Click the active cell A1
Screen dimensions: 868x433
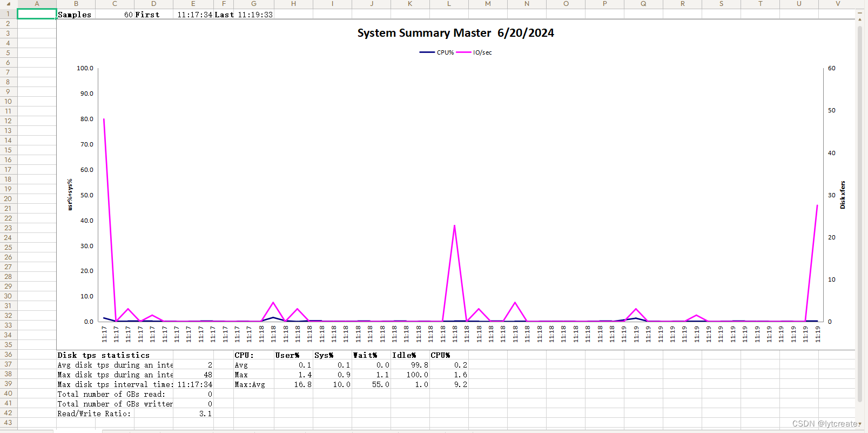(x=37, y=14)
